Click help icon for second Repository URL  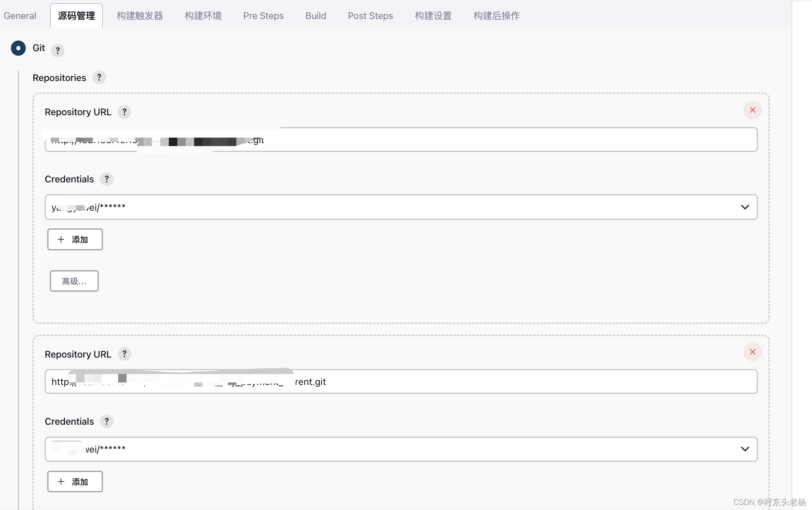coord(125,354)
